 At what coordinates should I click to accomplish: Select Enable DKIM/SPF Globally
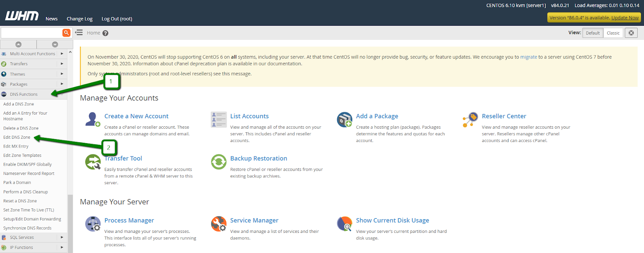(x=27, y=165)
